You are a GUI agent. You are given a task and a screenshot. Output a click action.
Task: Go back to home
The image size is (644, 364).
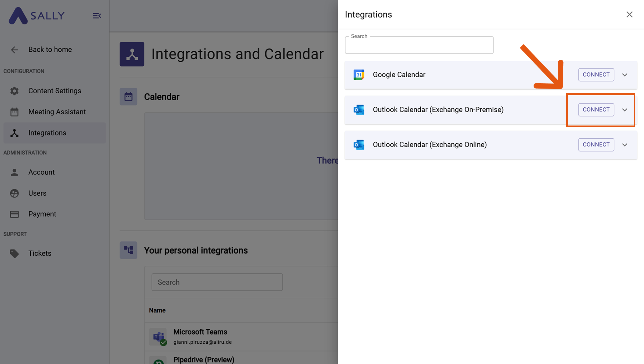pyautogui.click(x=50, y=49)
